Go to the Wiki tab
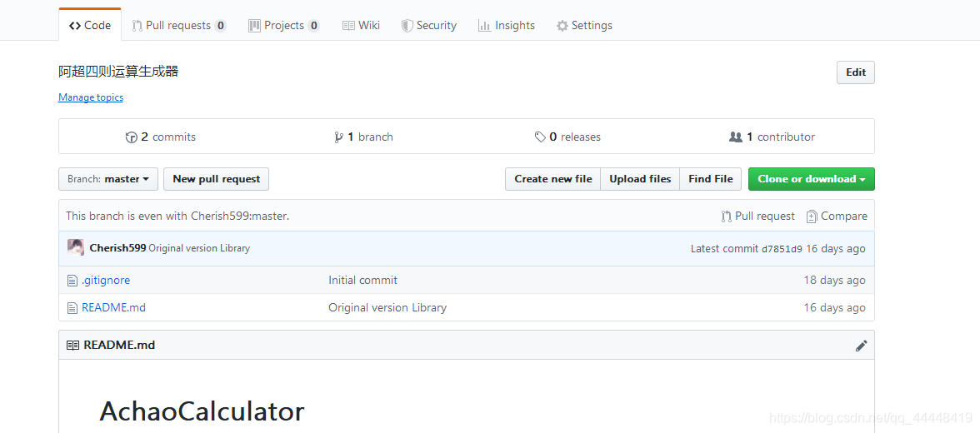Screen dimensions: 980x433 tap(362, 25)
